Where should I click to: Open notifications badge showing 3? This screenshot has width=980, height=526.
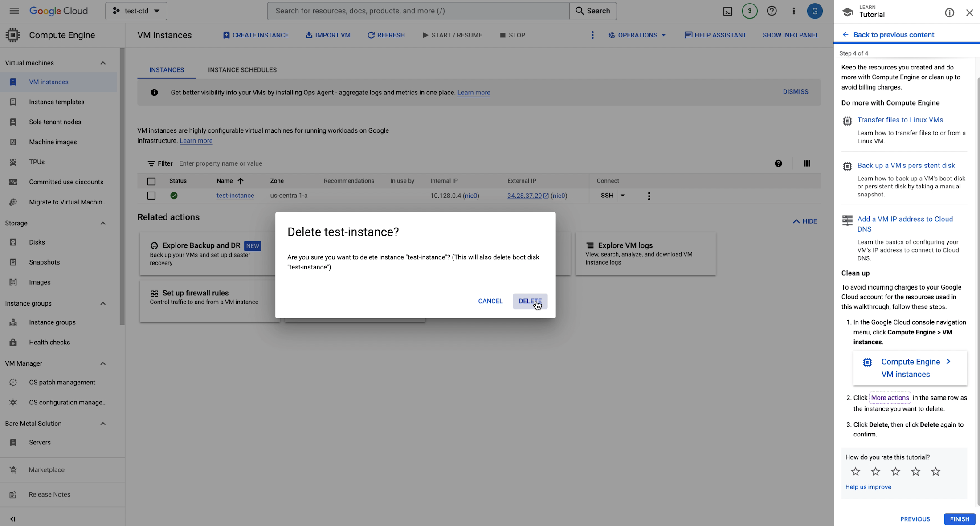tap(750, 11)
